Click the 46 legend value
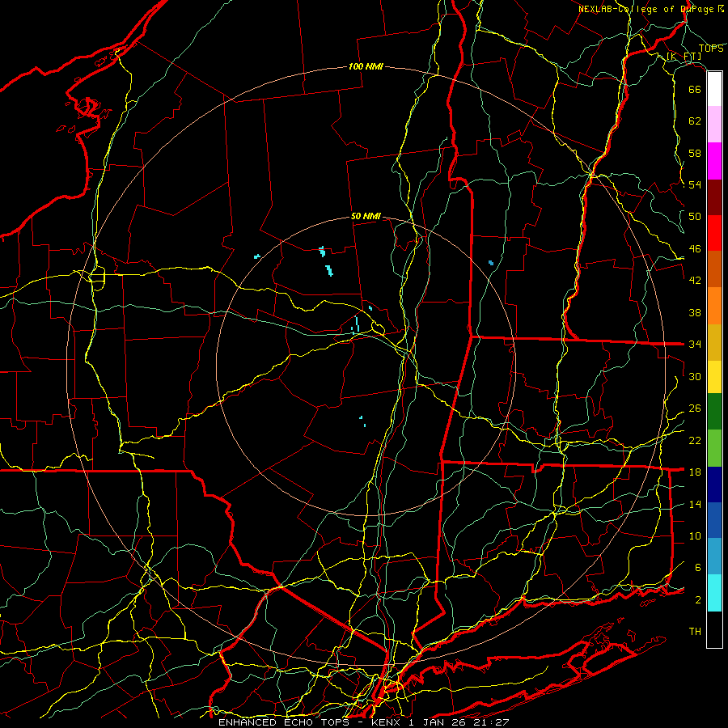Screen dimensions: 728x728 [x=695, y=249]
